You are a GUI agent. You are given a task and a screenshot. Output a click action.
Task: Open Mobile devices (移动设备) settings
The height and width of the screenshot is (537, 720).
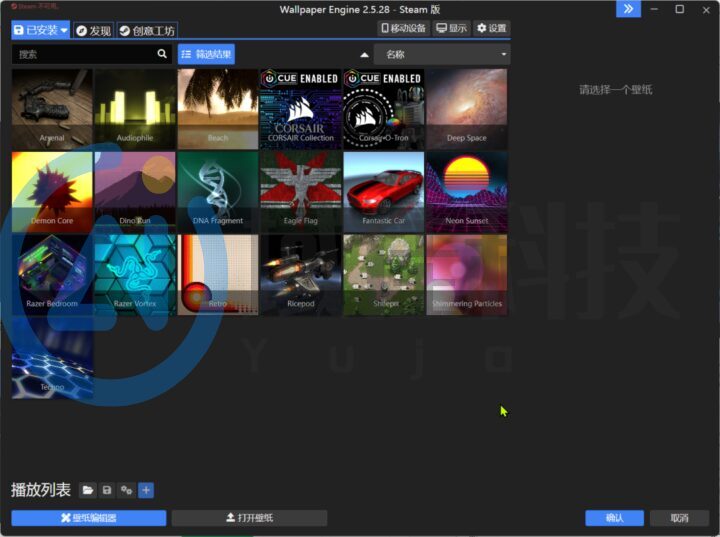pyautogui.click(x=404, y=28)
